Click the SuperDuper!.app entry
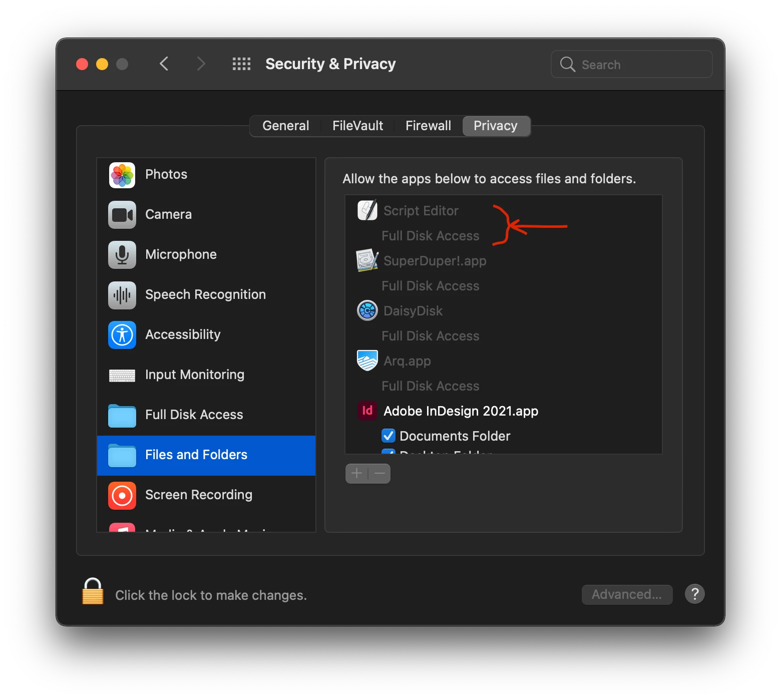781x700 pixels. pos(504,260)
